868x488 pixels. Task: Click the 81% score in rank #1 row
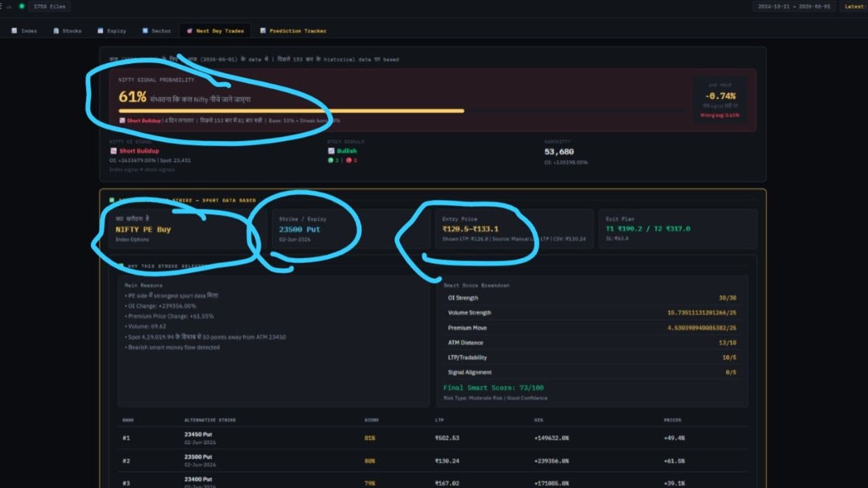pos(370,439)
